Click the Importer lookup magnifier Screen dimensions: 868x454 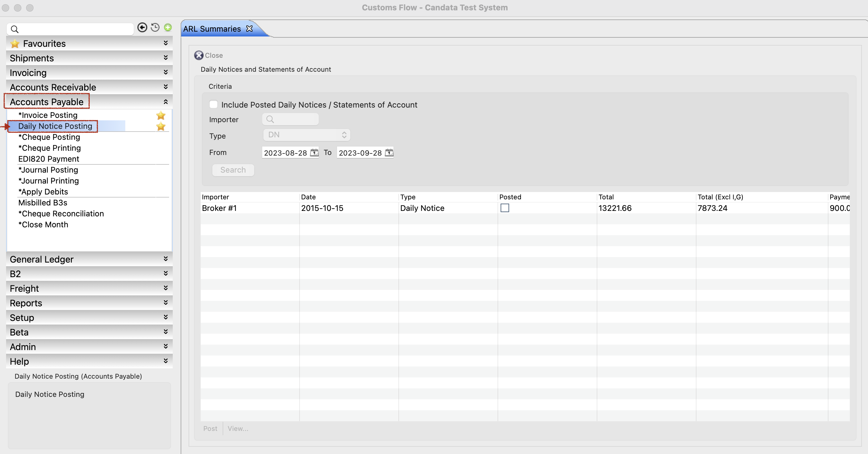[x=270, y=119]
